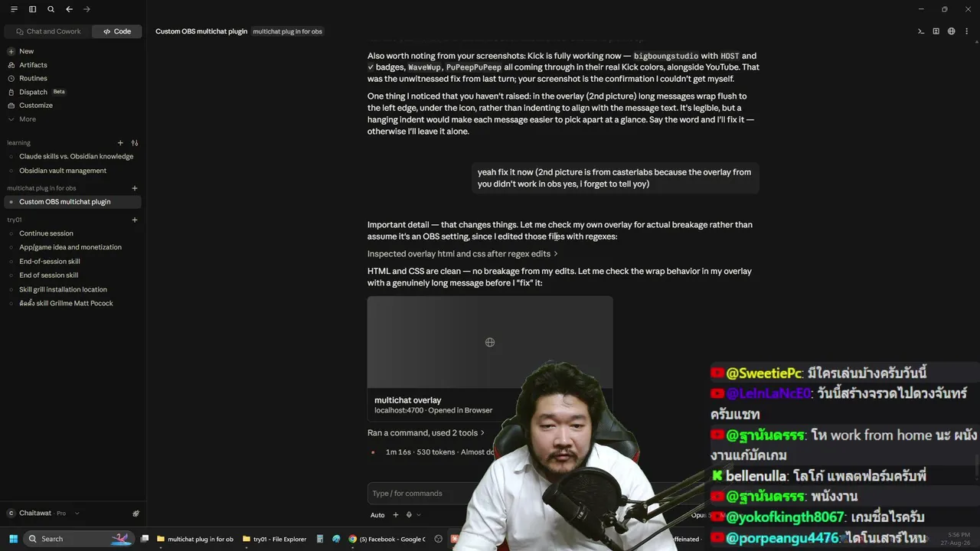Image resolution: width=980 pixels, height=551 pixels.
Task: Go back with the left arrow
Action: [69, 9]
